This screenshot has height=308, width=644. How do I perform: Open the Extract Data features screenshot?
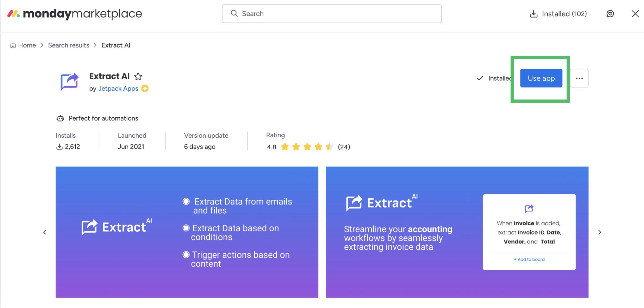[x=187, y=232]
